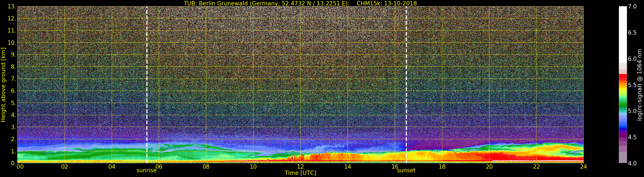Click the time axis tick '14'
This screenshot has height=177, width=644.
(x=348, y=166)
